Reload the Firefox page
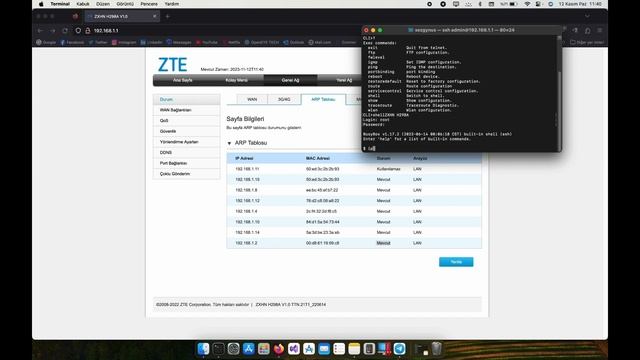The height and width of the screenshot is (360, 640). (65, 31)
